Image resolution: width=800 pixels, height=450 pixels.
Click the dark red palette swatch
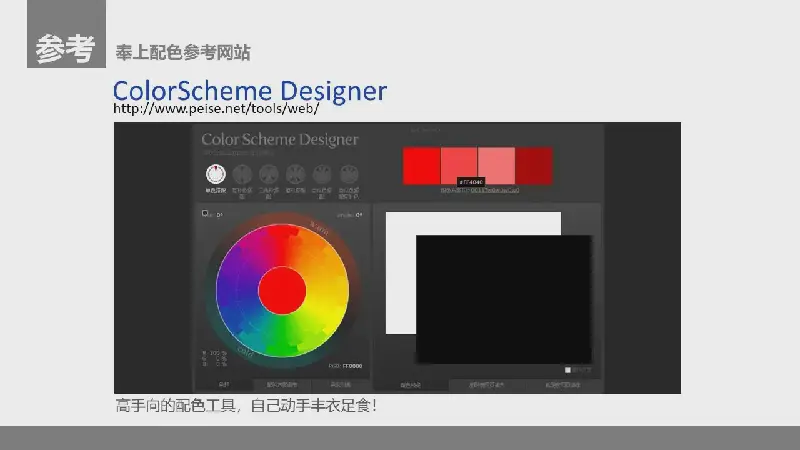534,166
